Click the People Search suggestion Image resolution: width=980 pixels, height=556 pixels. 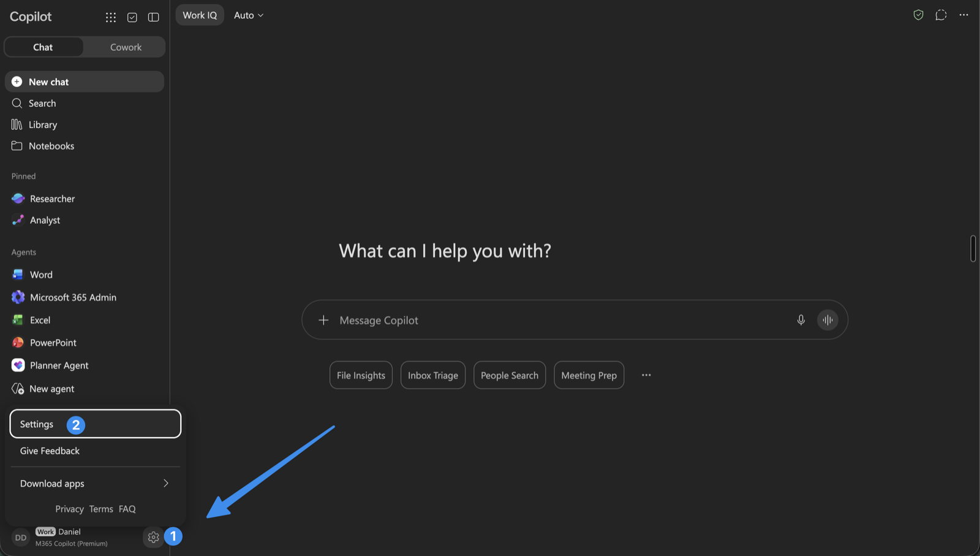pos(510,375)
